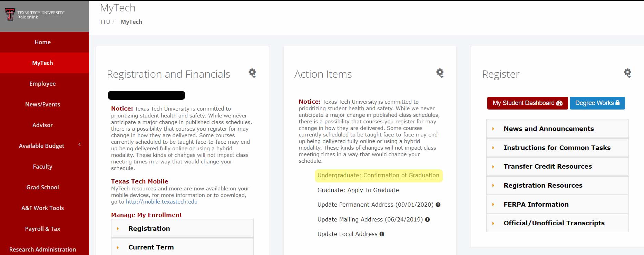The image size is (644, 255).
Task: Open News/Events sidebar item
Action: point(45,104)
